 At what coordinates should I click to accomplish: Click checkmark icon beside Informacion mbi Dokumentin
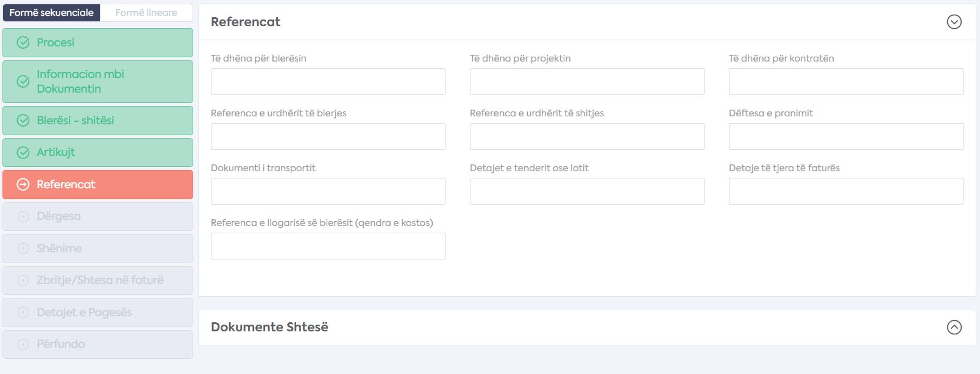[x=23, y=82]
